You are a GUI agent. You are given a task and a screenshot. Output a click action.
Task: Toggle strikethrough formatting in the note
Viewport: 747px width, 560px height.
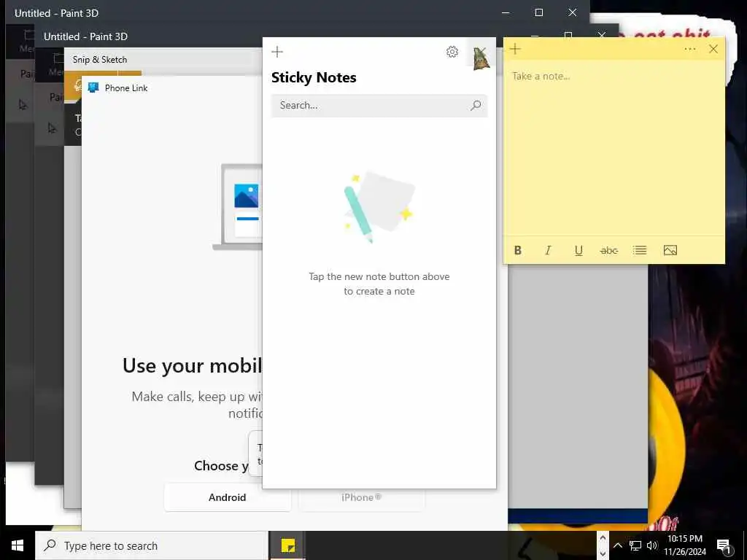609,251
